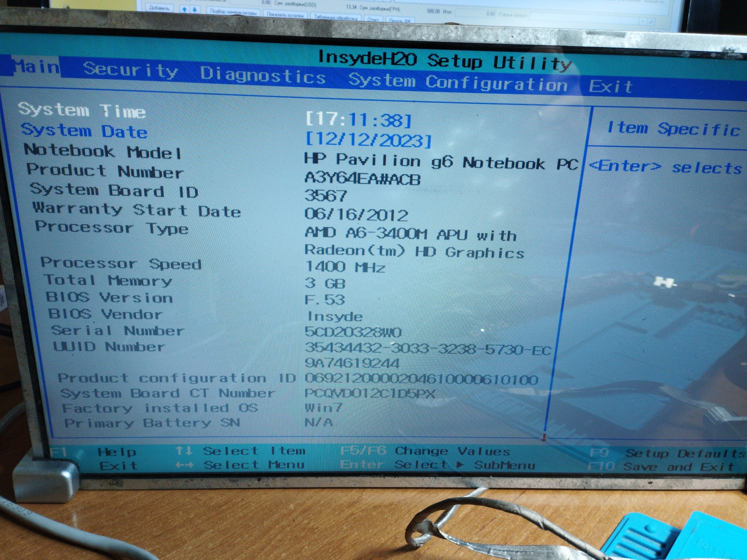Click the Exit hint in footer
This screenshot has height=560, width=747.
point(118,465)
